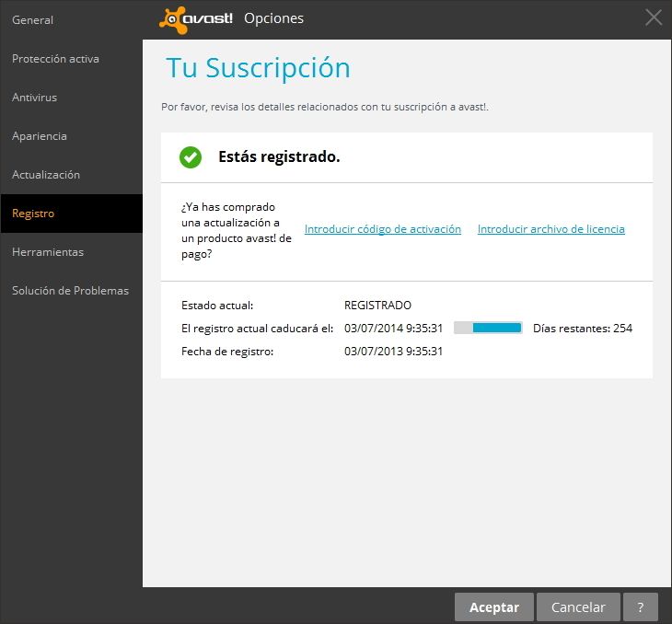The width and height of the screenshot is (672, 624).
Task: Click the 'Estás registrado.' status text
Action: click(x=279, y=156)
